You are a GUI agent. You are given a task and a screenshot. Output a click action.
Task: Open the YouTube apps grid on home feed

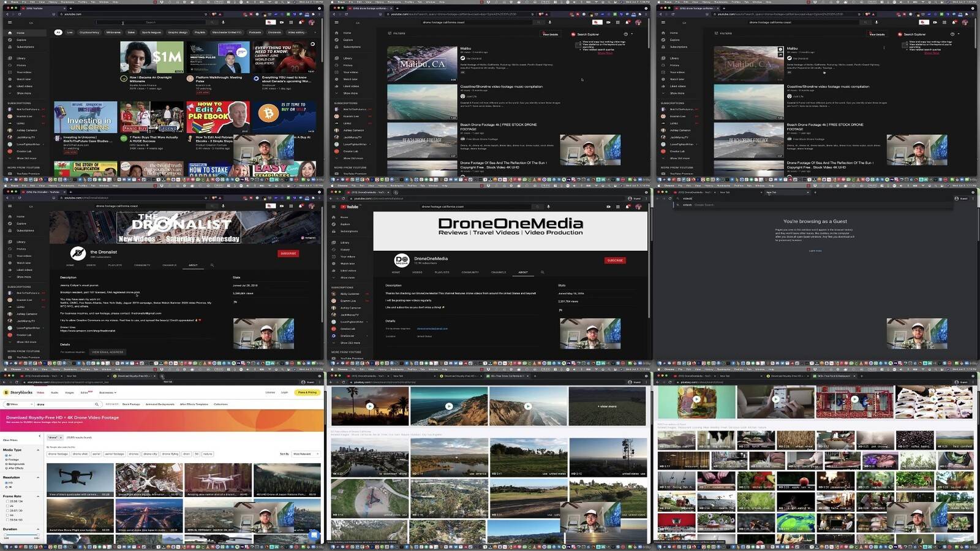click(x=291, y=23)
